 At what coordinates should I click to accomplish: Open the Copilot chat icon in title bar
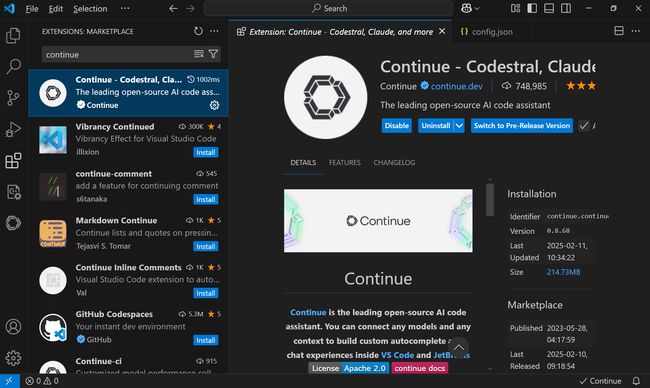point(466,8)
